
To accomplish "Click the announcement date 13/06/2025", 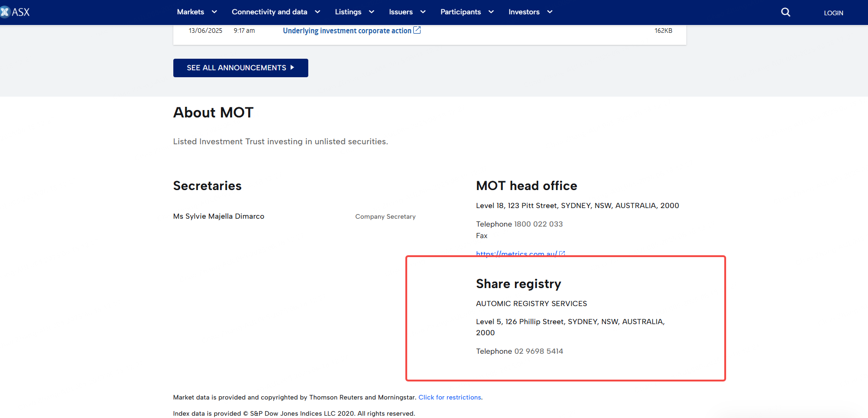I will click(205, 31).
